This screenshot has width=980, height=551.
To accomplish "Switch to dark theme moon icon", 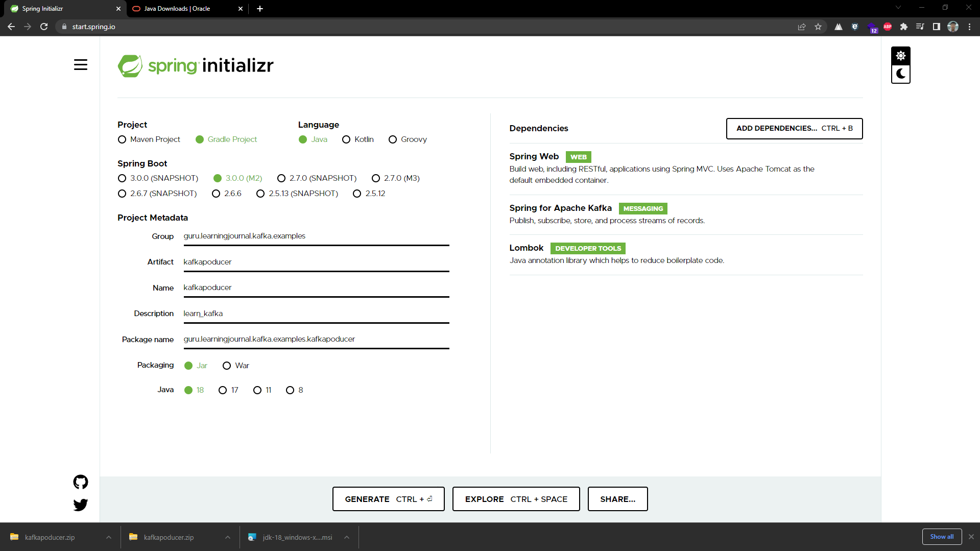I will pyautogui.click(x=900, y=74).
